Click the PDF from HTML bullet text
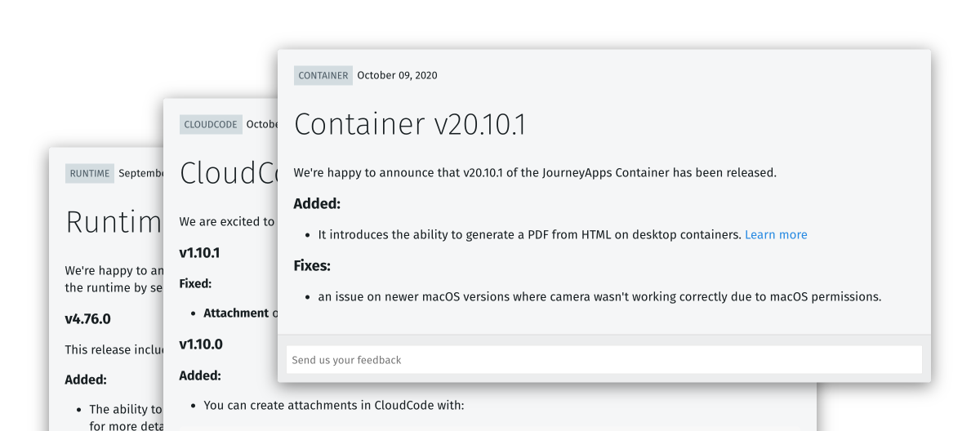Viewport: 980px width, 431px height. point(529,234)
